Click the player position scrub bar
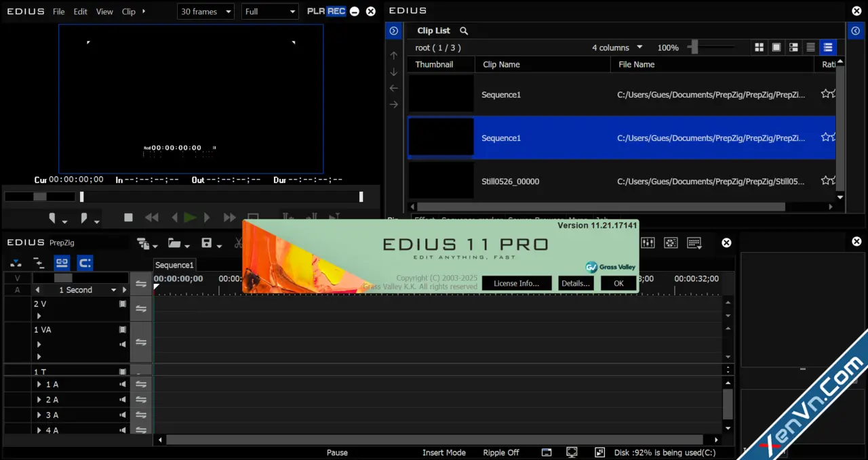Viewport: 868px width, 460px height. tap(221, 196)
